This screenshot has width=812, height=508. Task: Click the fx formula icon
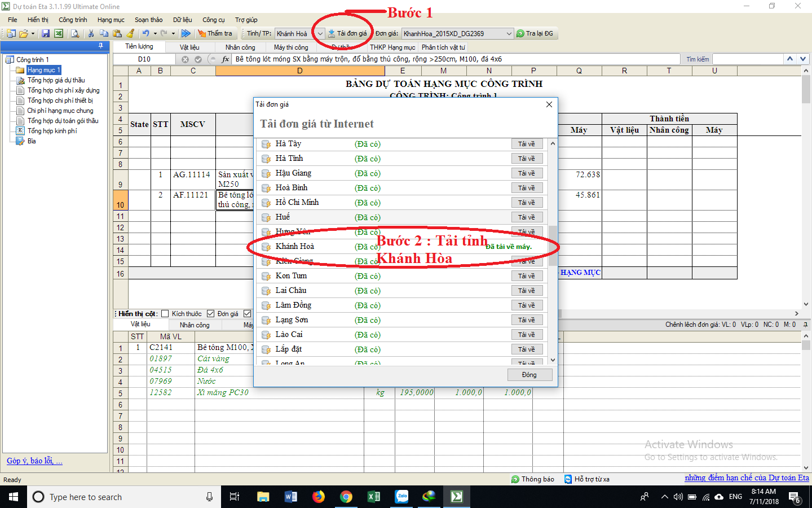(226, 59)
